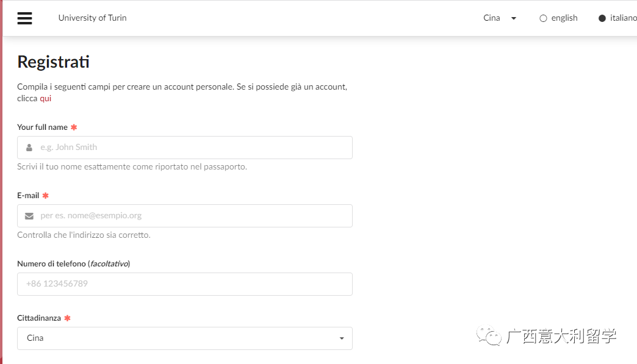Viewport: 637px width, 364px height.
Task: Click the Registrati page heading
Action: click(53, 62)
